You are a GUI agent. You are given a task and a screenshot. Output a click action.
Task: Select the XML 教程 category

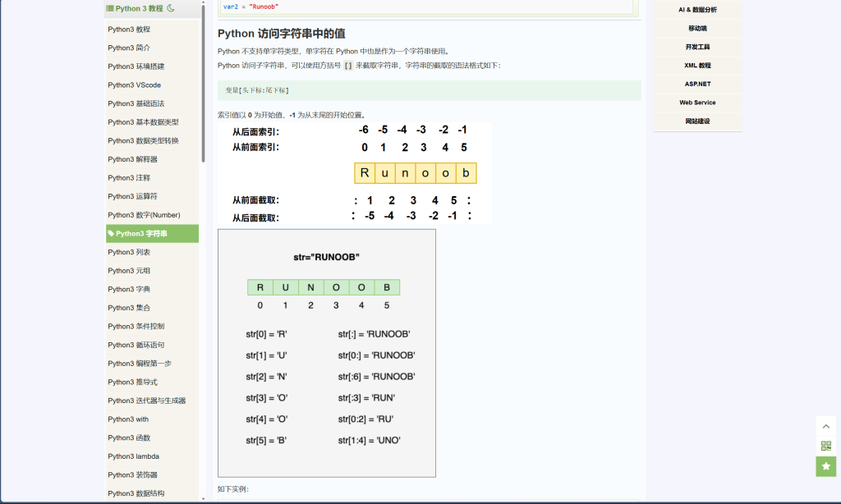point(696,66)
